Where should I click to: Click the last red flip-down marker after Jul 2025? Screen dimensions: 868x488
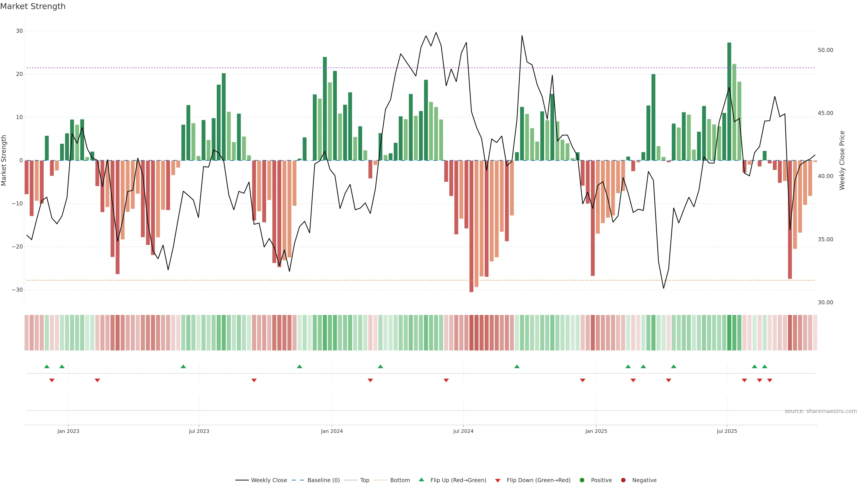(x=770, y=380)
